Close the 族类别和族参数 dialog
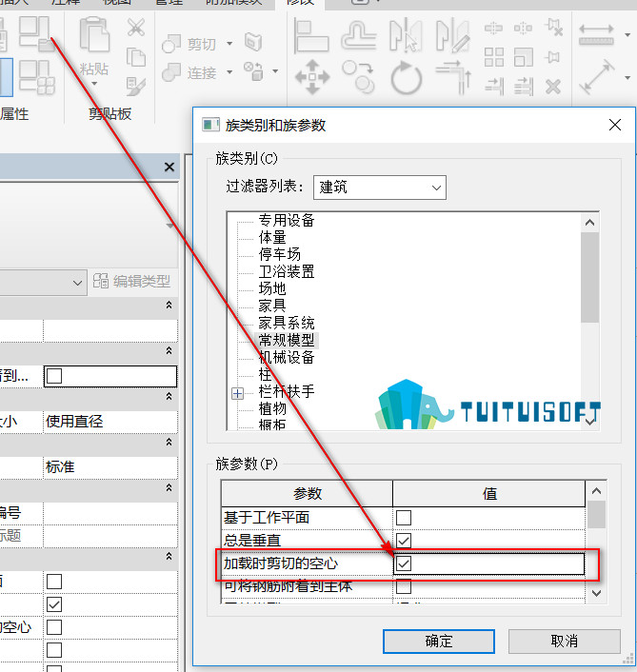The height and width of the screenshot is (672, 637). pos(615,125)
